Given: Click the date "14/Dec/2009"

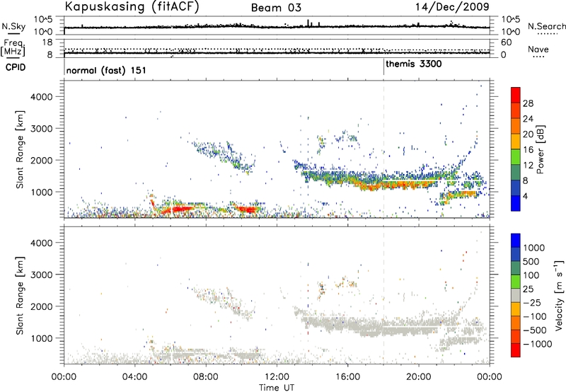Looking at the screenshot, I should coord(452,7).
